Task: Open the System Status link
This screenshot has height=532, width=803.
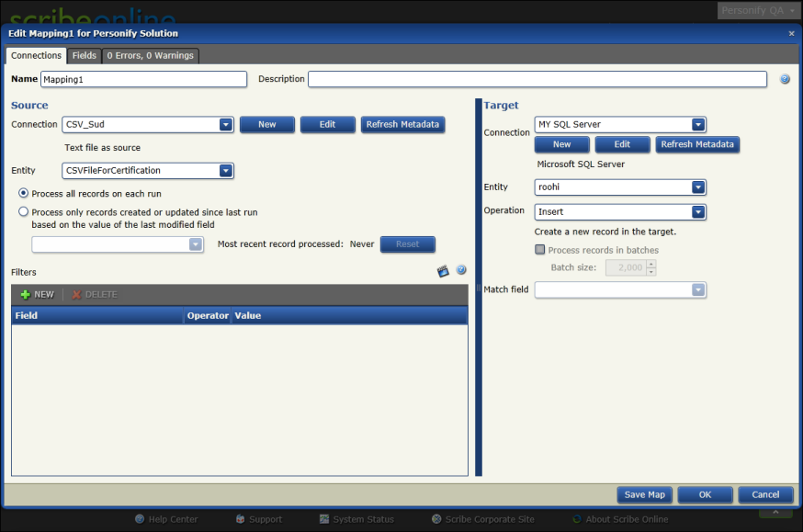Action: click(x=357, y=519)
